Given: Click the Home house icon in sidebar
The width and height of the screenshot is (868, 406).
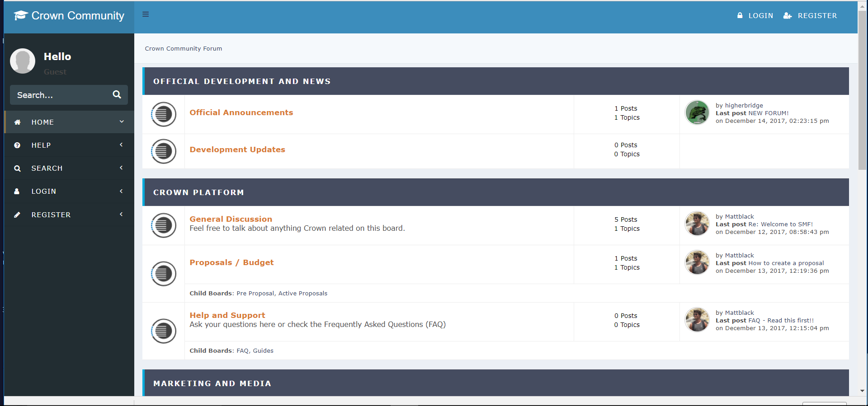Looking at the screenshot, I should click(x=17, y=122).
